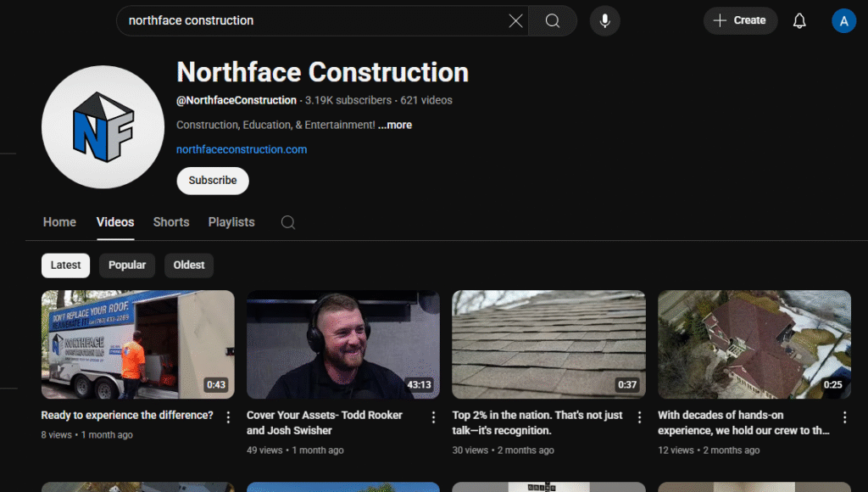The height and width of the screenshot is (492, 868).
Task: Switch to the Playlists tab
Action: pos(231,222)
